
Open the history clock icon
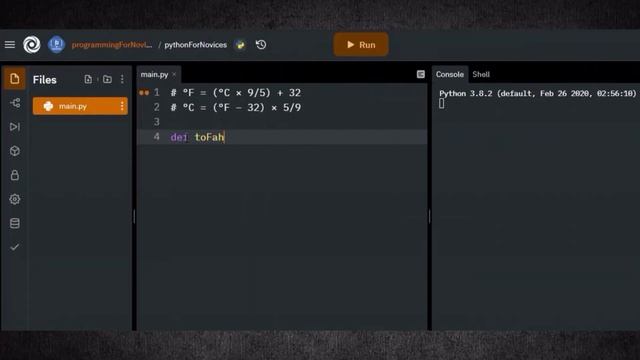[x=261, y=44]
